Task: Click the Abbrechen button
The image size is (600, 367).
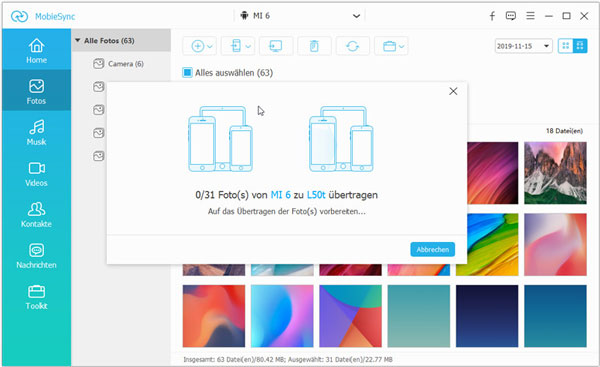Action: pos(432,250)
